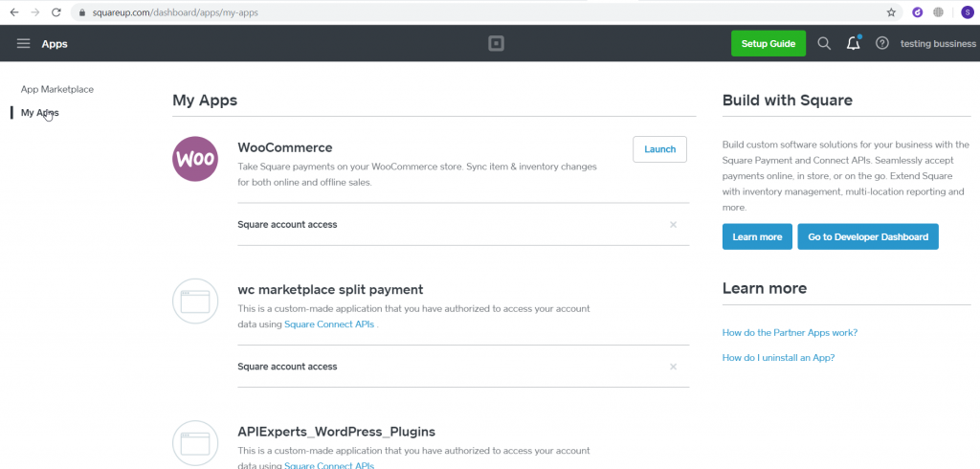The height and width of the screenshot is (469, 980).
Task: Open the Setup Guide
Action: tap(768, 44)
